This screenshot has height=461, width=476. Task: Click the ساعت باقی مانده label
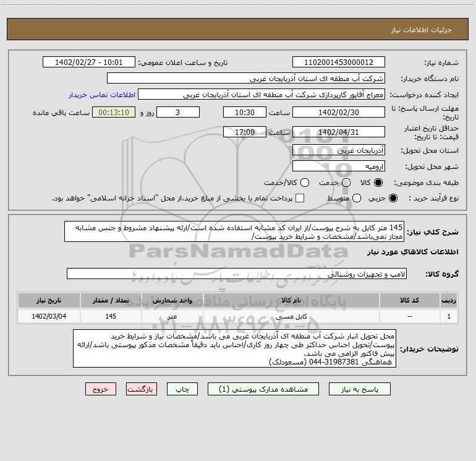point(61,113)
